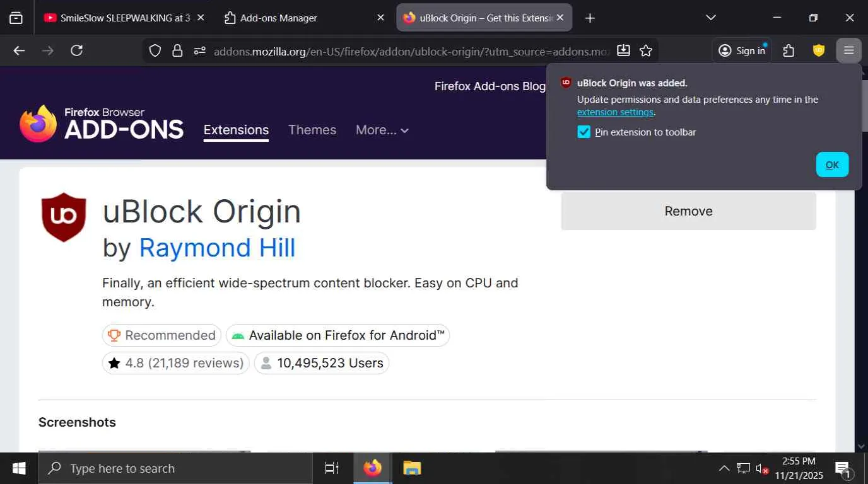
Task: Click the Type here to search box
Action: 175,468
